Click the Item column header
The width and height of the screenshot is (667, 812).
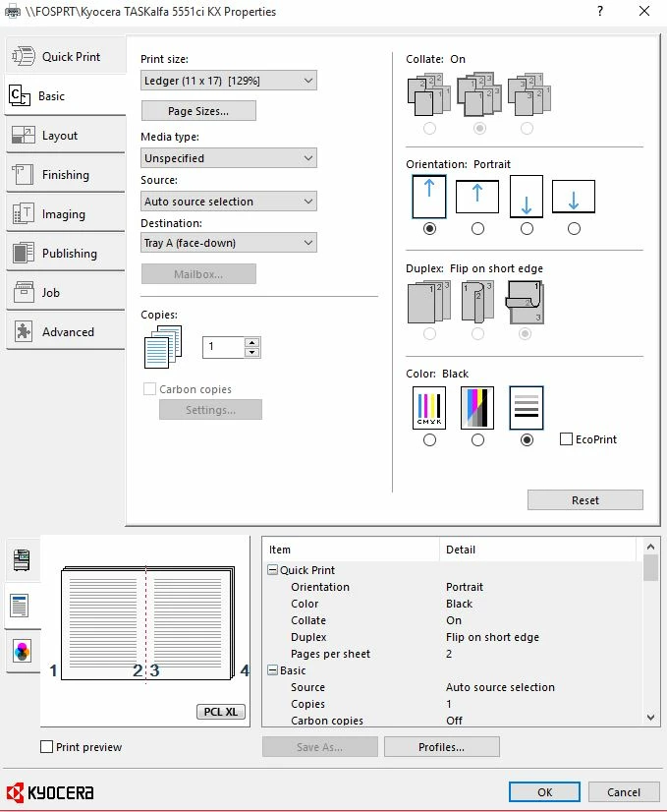(x=352, y=550)
